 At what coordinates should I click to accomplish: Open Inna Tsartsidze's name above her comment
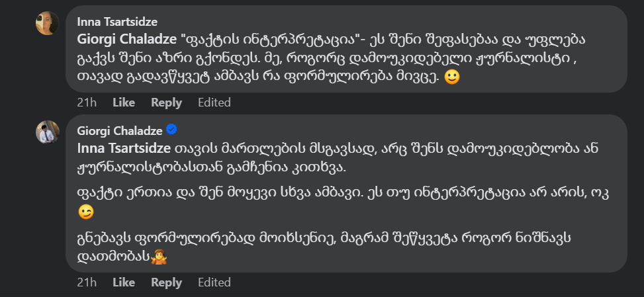tap(117, 21)
